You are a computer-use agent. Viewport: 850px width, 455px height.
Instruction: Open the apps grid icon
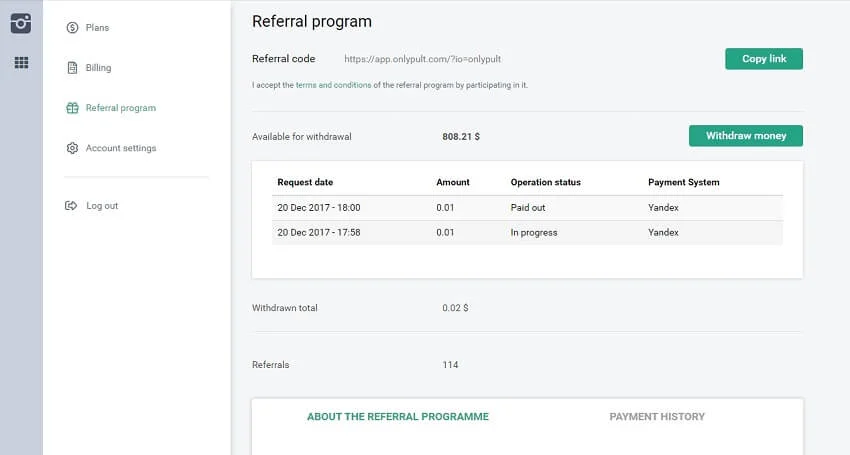tap(21, 63)
